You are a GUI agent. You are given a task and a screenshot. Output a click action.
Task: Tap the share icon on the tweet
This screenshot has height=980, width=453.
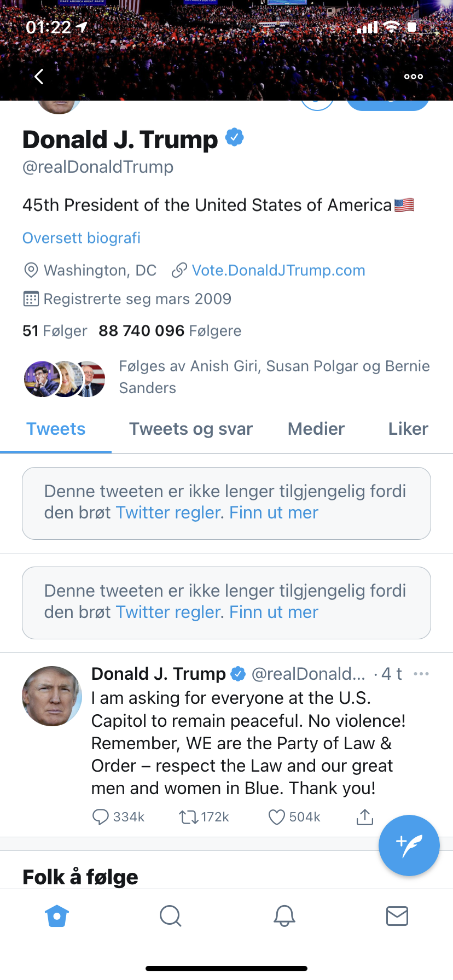coord(365,817)
